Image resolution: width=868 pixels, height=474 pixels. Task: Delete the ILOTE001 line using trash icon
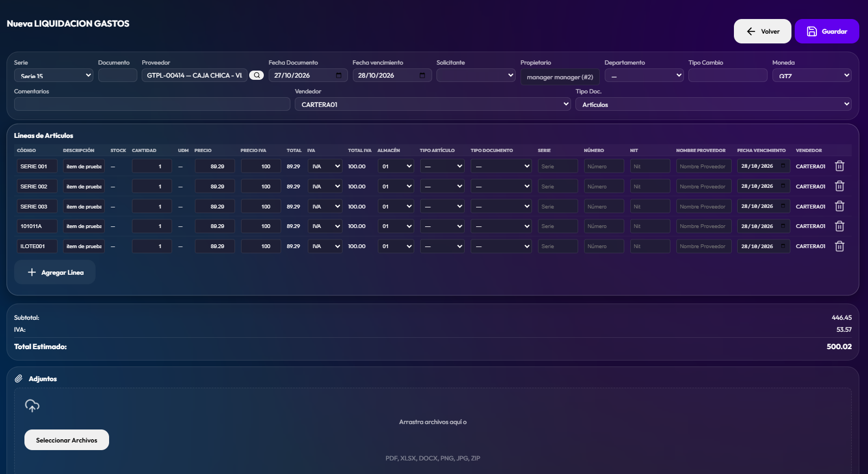point(839,246)
